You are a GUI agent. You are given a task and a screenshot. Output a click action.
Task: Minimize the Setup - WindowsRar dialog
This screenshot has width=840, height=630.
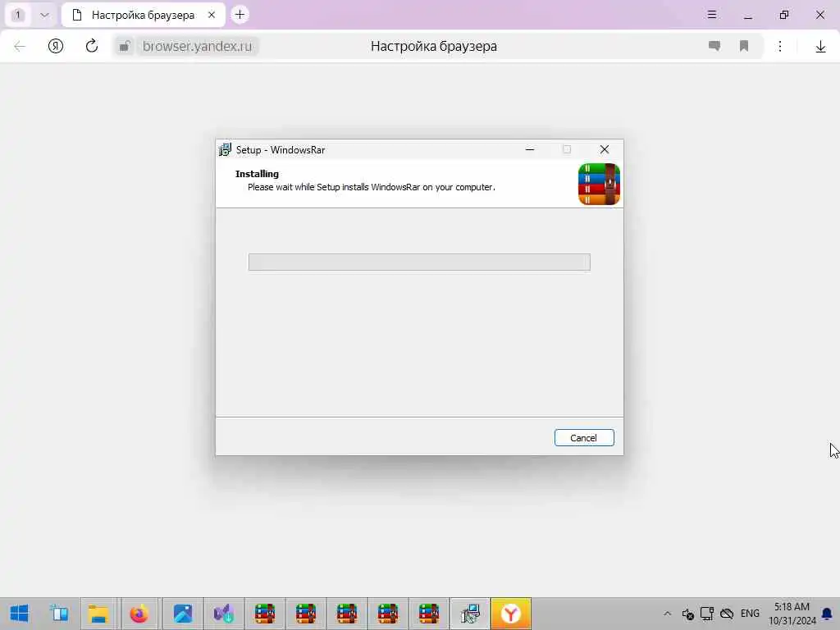530,149
